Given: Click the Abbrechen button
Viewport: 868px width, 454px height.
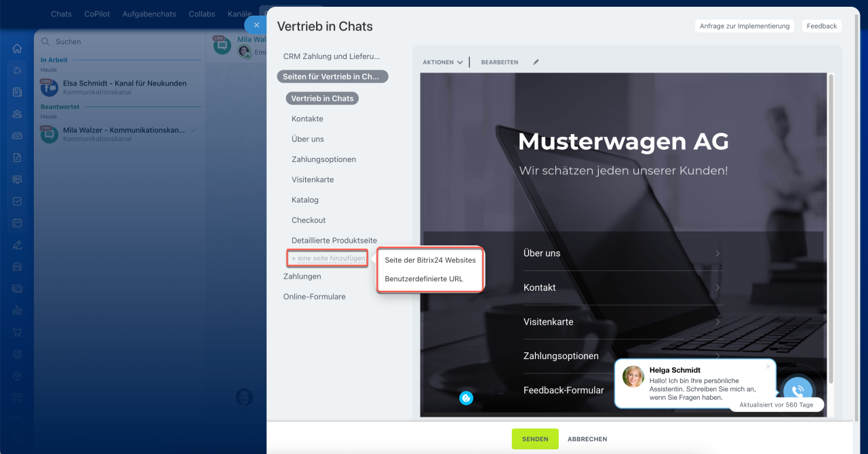Looking at the screenshot, I should [x=587, y=439].
